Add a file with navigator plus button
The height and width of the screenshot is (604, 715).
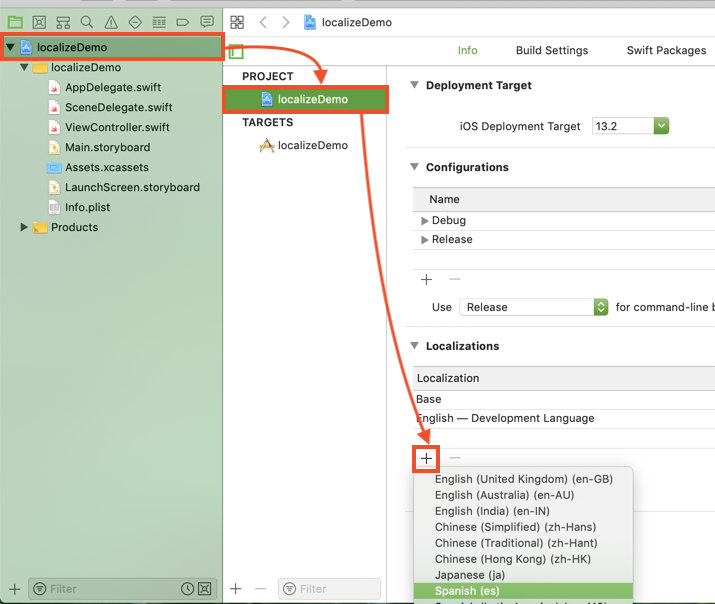(15, 589)
